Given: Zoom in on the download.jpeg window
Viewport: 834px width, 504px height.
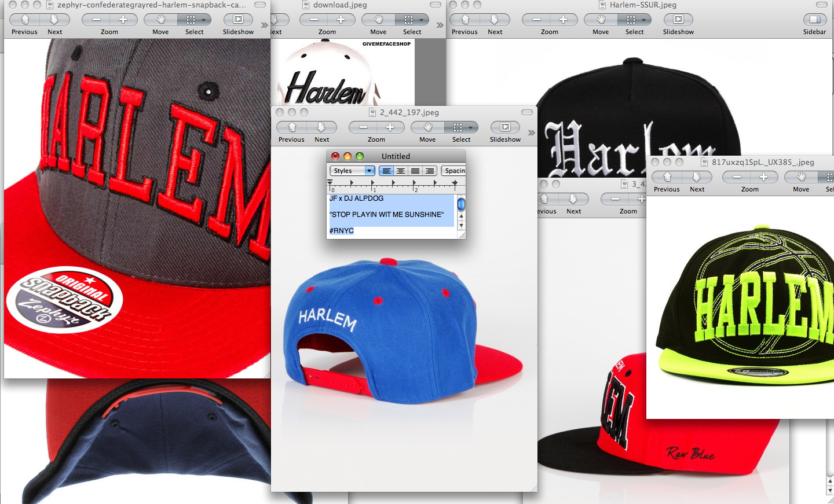Looking at the screenshot, I should coord(341,20).
